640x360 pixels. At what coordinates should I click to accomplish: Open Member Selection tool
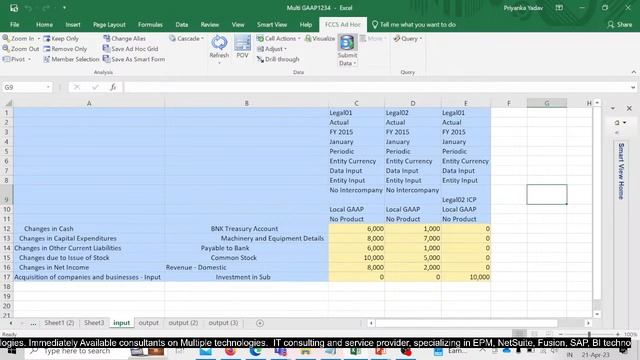[x=71, y=59]
